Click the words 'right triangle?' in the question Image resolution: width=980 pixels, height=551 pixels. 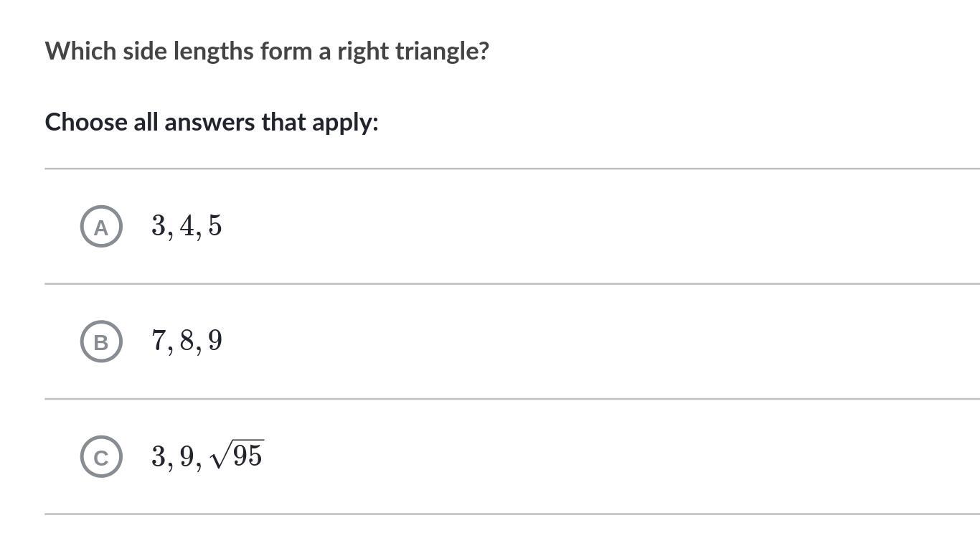(413, 51)
